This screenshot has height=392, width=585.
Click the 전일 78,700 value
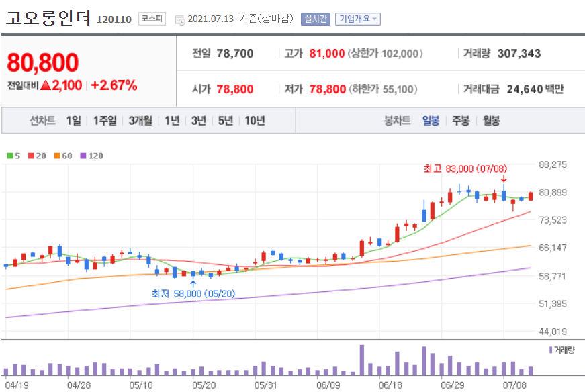[x=234, y=54]
